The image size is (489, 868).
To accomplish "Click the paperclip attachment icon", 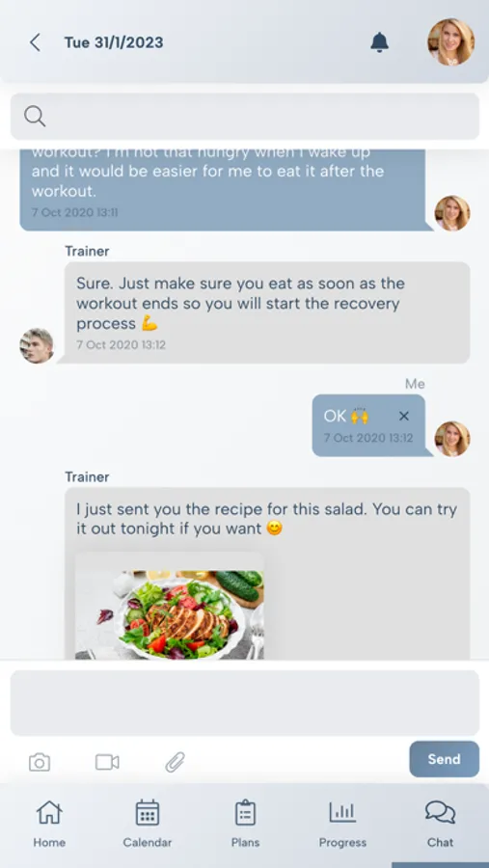I will (x=175, y=762).
